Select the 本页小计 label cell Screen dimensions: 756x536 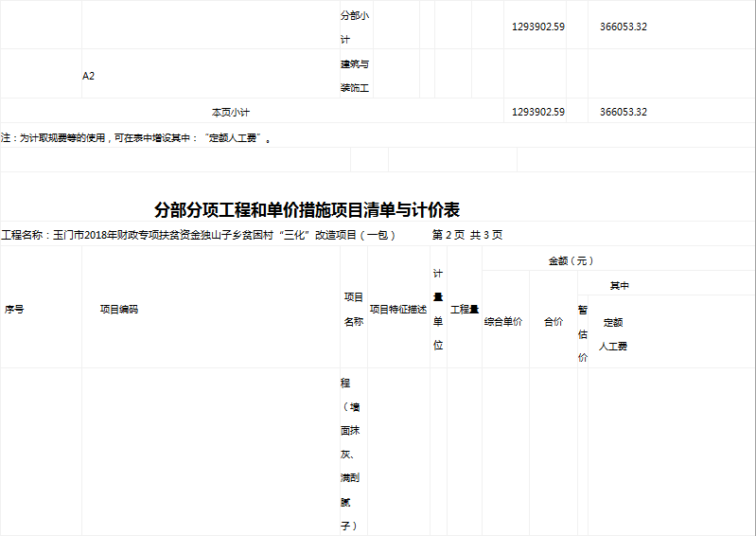pyautogui.click(x=230, y=112)
